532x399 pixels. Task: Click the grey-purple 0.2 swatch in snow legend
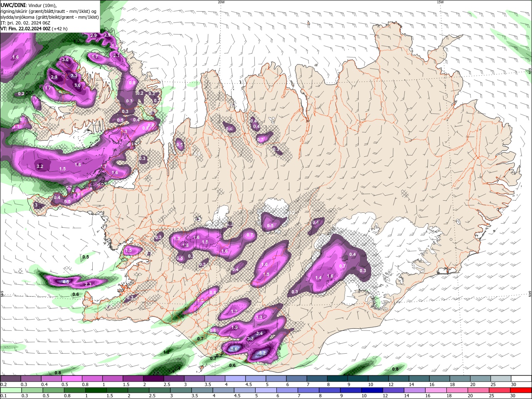tap(10, 379)
